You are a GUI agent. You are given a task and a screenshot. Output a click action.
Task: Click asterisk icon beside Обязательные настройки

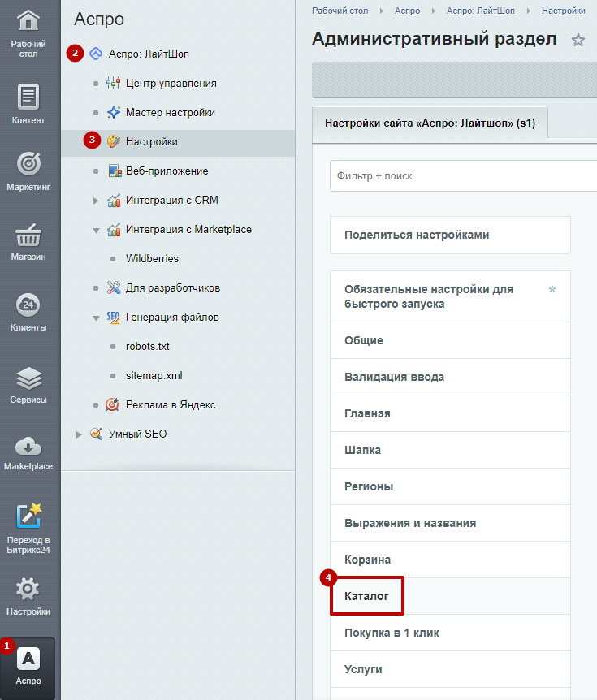(x=552, y=289)
